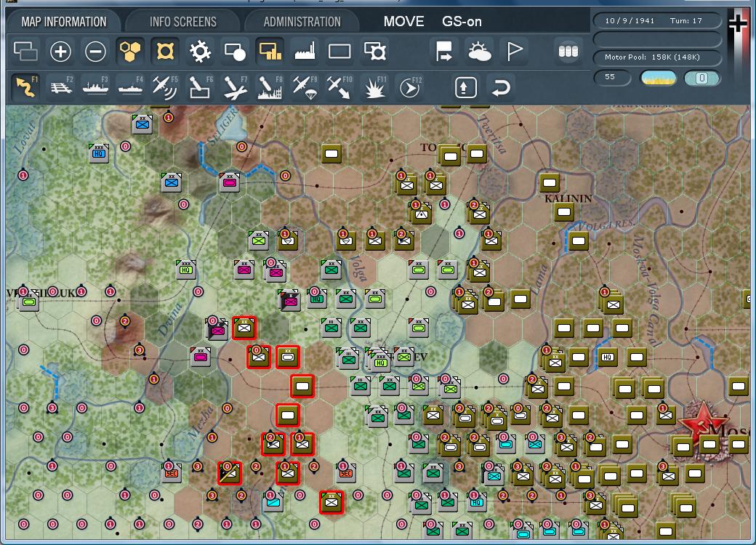The width and height of the screenshot is (756, 545).
Task: Switch to F2 rail movement mode
Action: pos(60,87)
